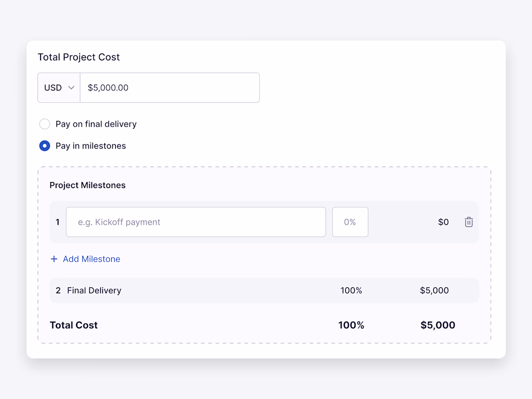
Task: Select the Pay on final delivery option
Action: (44, 124)
